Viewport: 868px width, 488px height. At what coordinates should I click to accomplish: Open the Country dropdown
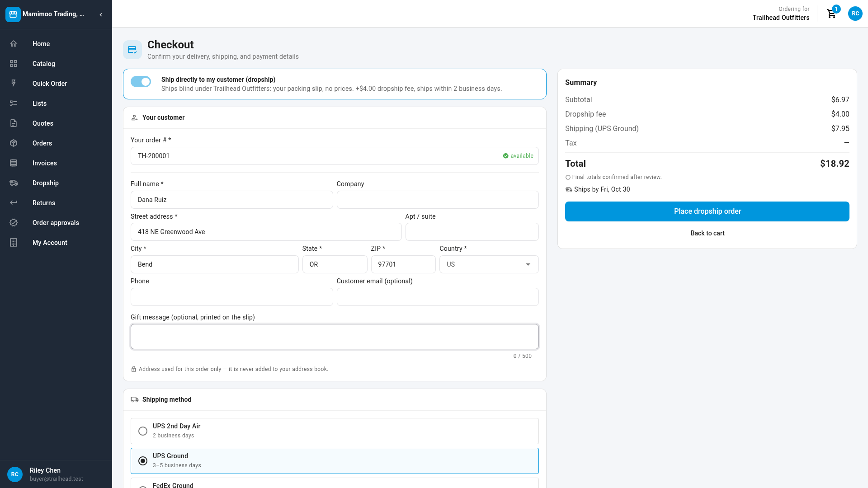[489, 264]
